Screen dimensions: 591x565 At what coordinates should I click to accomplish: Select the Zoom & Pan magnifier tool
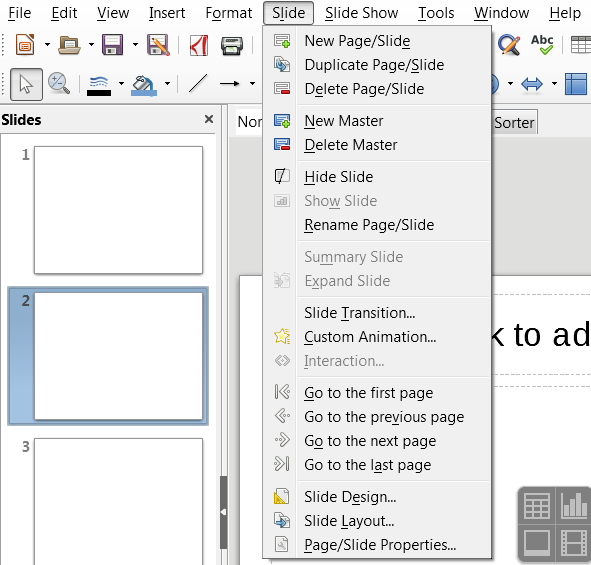click(59, 84)
